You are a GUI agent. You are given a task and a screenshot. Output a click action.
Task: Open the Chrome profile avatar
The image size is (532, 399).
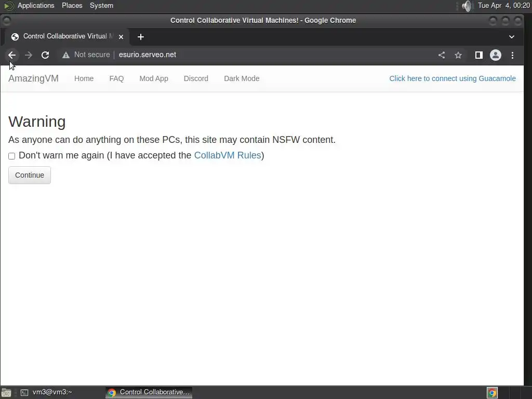[x=495, y=55]
